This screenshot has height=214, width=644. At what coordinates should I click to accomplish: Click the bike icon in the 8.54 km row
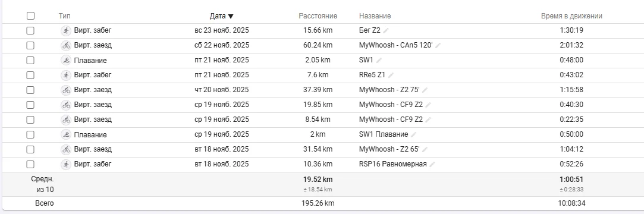(66, 119)
